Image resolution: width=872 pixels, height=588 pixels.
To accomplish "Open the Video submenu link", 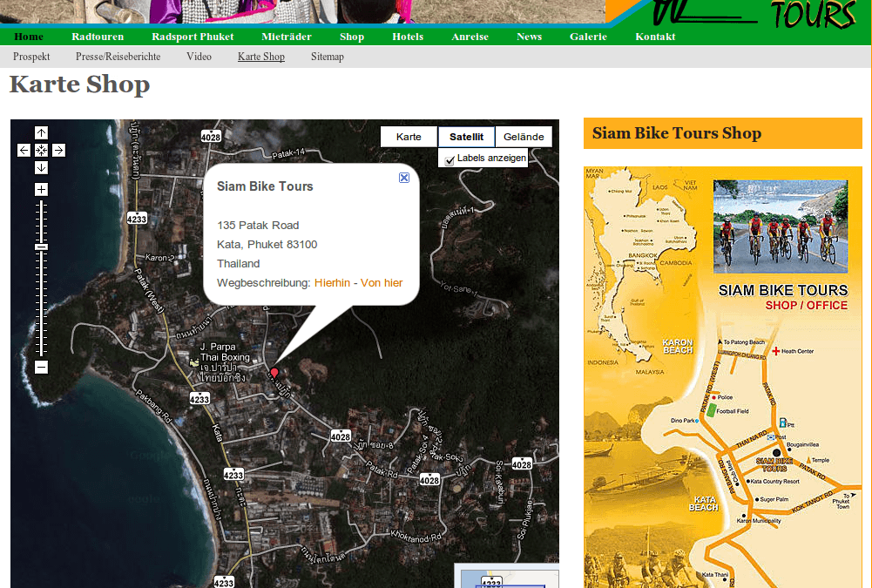I will point(199,57).
